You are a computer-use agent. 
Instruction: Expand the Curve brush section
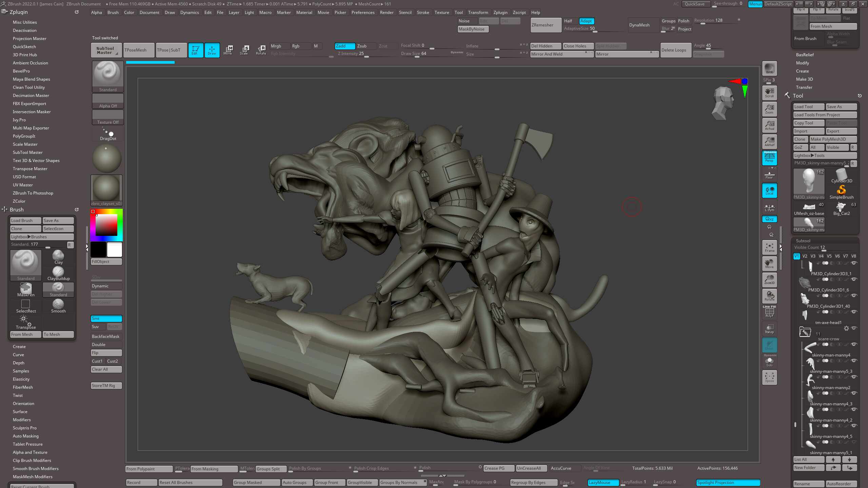click(18, 354)
